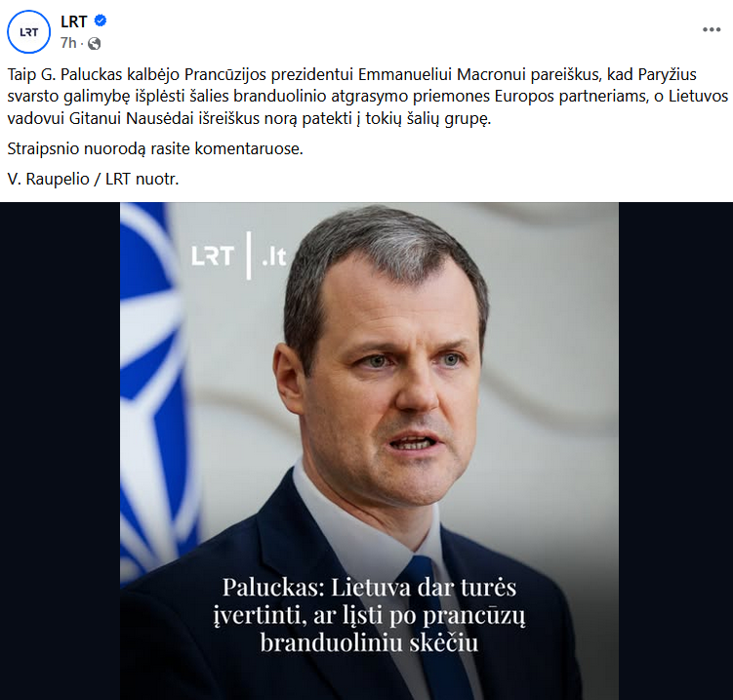Open the LRT profile avatar
This screenshot has width=733, height=700.
pyautogui.click(x=28, y=32)
